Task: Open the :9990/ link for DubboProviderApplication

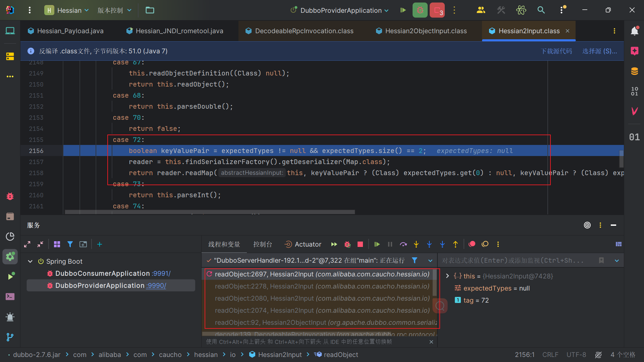Action: point(156,286)
